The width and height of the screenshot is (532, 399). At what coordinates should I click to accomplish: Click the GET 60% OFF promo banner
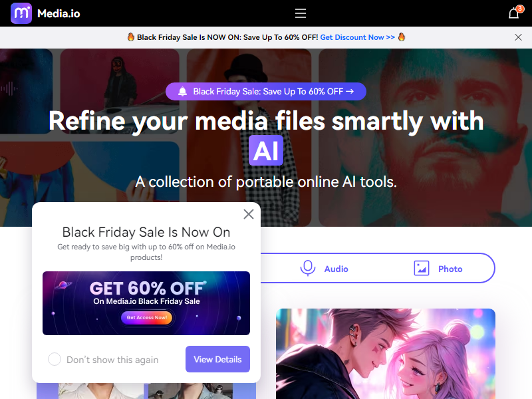[146, 303]
